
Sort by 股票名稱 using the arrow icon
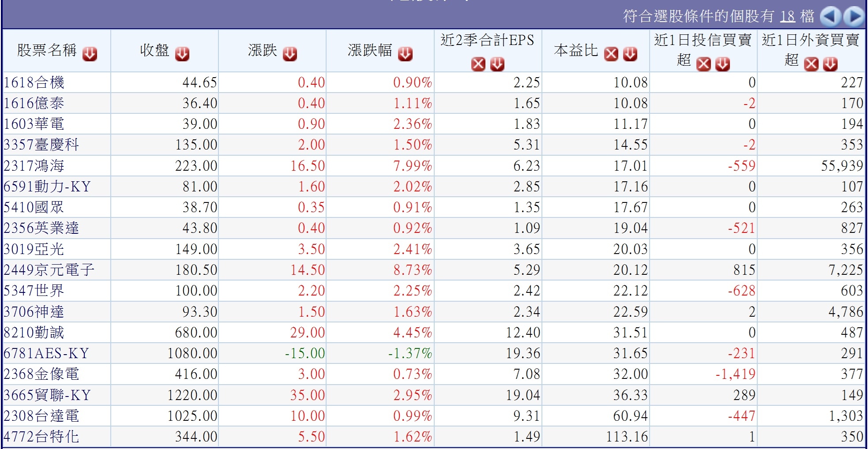point(90,54)
